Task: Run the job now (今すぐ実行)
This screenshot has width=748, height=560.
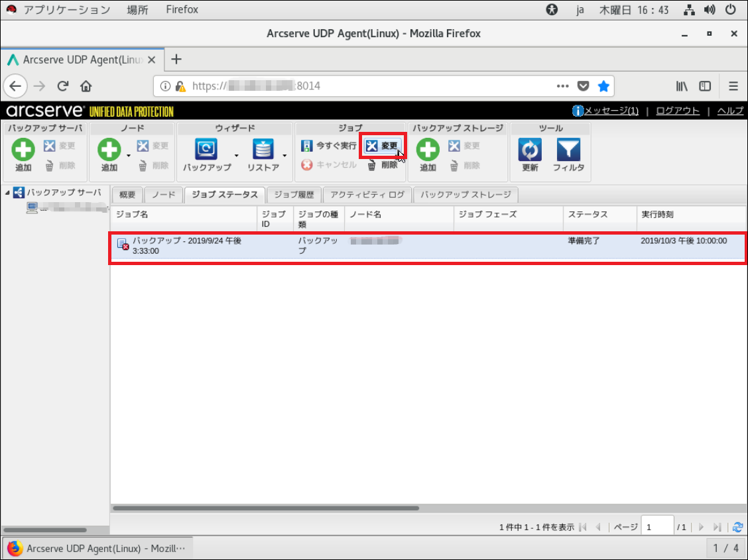Action: pyautogui.click(x=329, y=145)
